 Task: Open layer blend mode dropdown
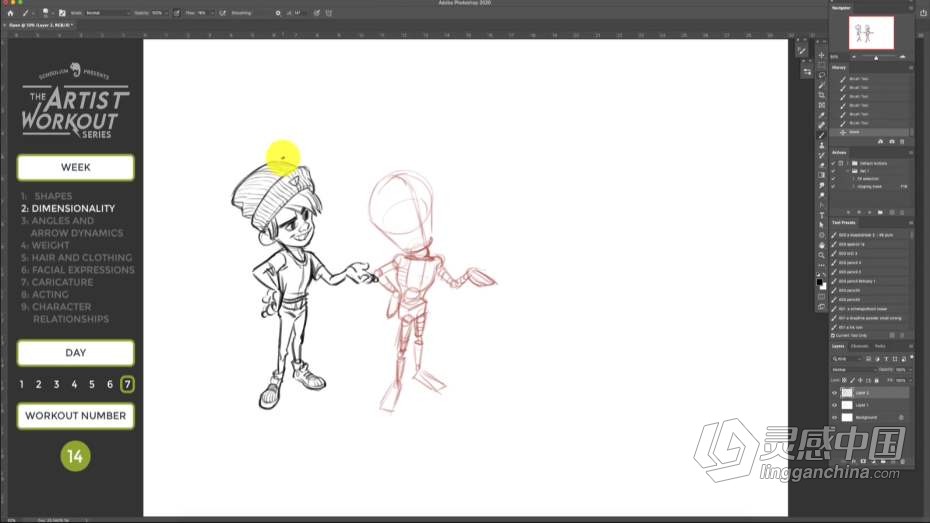853,369
